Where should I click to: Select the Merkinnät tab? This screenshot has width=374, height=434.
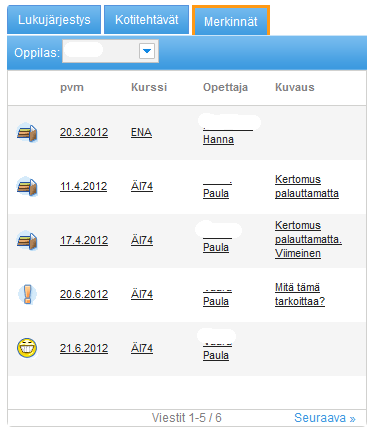point(231,21)
